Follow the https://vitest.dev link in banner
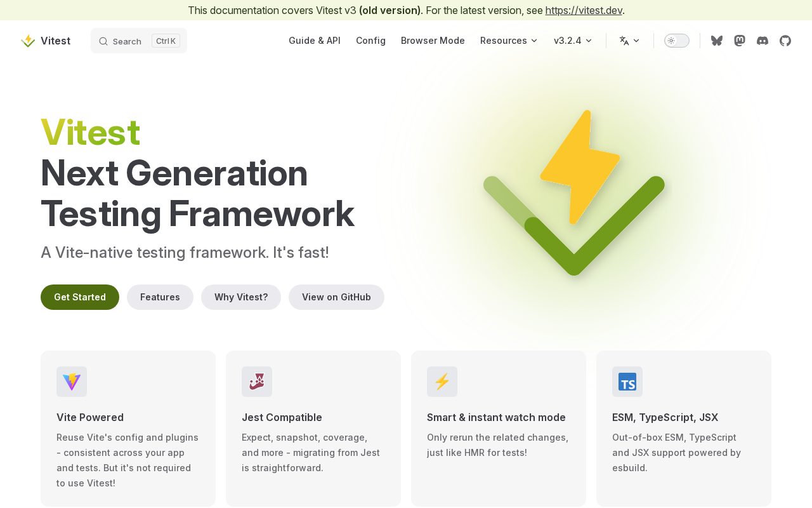The image size is (812, 508). pyautogui.click(x=584, y=10)
